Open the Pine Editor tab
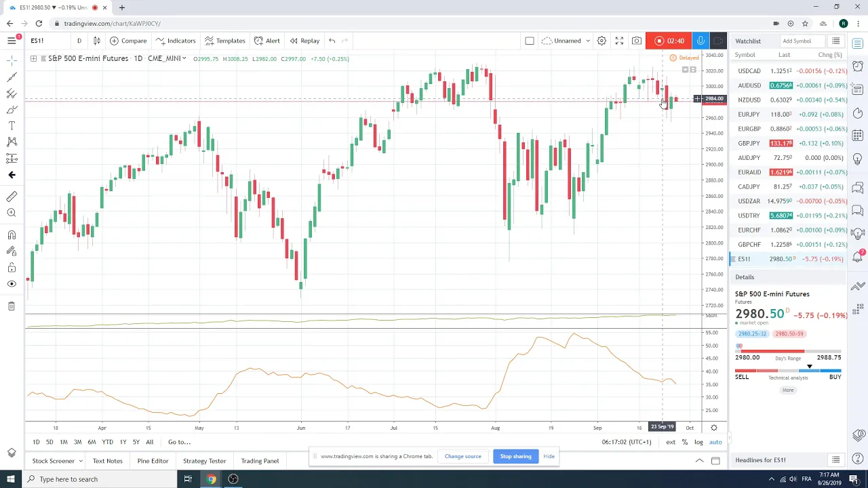This screenshot has height=488, width=868. click(153, 461)
